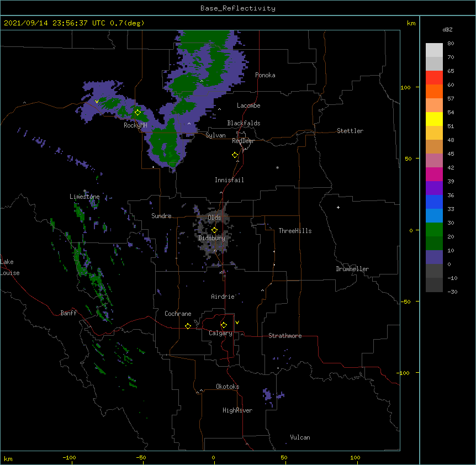476x465 pixels.
Task: Select the dark green 10-20 dBZ swatch
Action: point(434,244)
